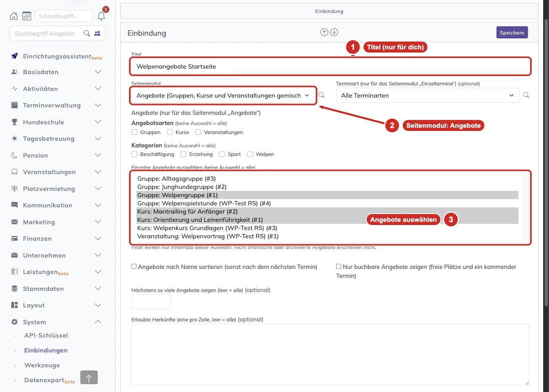Open Datenexport submenu item
Viewport: 549px width, 392px height.
[49, 380]
